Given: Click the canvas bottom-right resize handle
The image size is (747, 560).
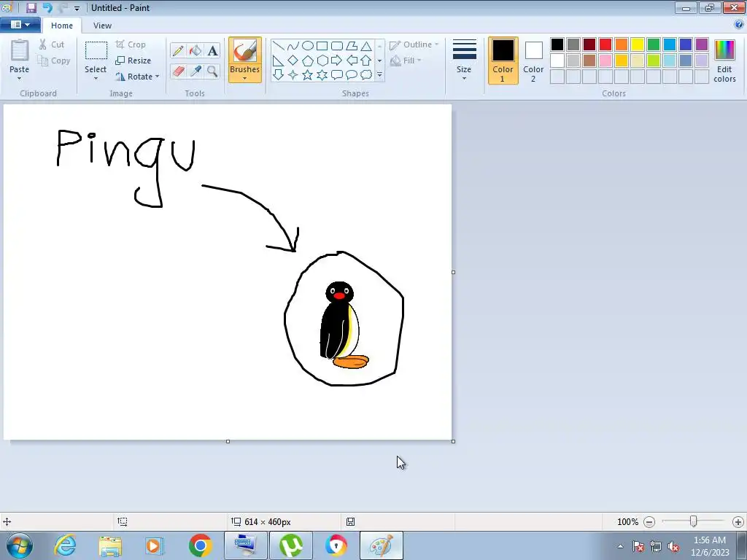Looking at the screenshot, I should coord(453,441).
